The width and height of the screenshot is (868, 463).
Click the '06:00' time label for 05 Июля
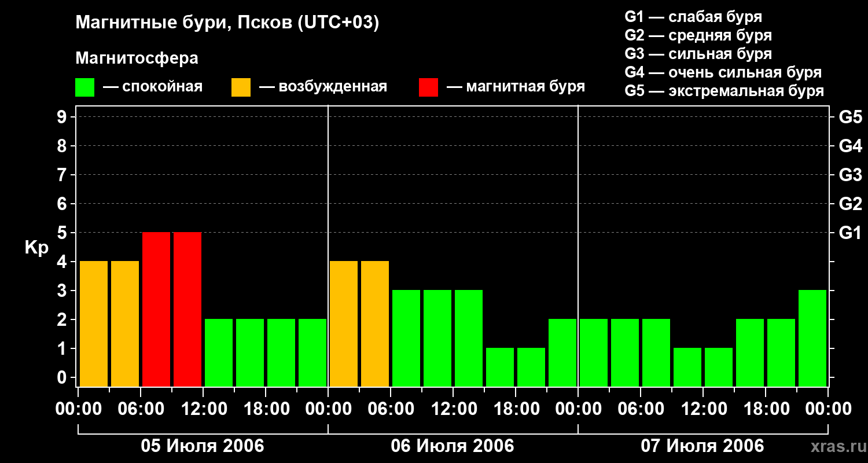[141, 409]
